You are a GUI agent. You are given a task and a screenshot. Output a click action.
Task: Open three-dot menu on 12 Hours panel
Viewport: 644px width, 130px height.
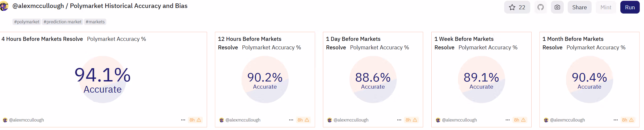[x=291, y=120]
